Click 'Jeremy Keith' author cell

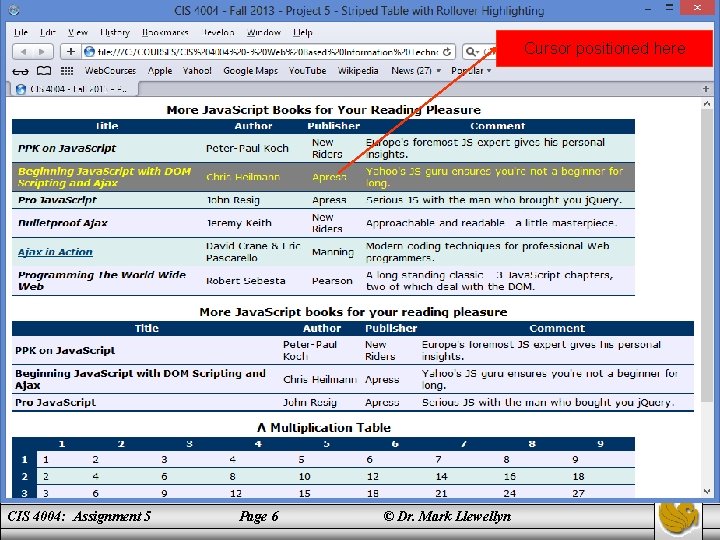(239, 223)
